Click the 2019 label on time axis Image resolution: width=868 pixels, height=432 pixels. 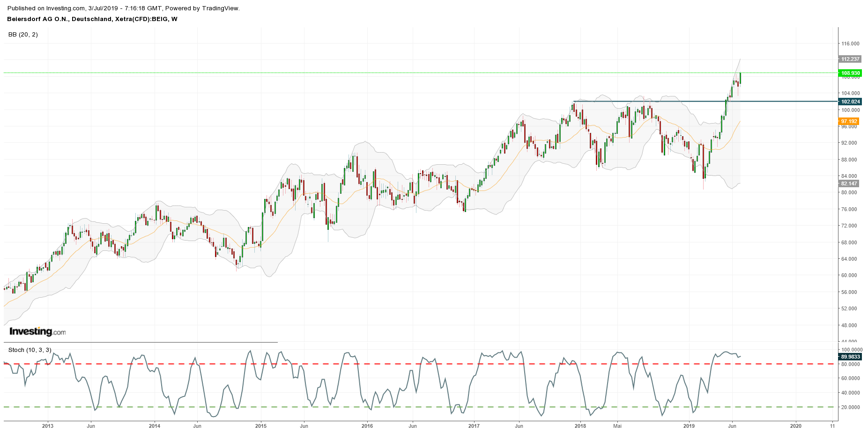tap(689, 426)
